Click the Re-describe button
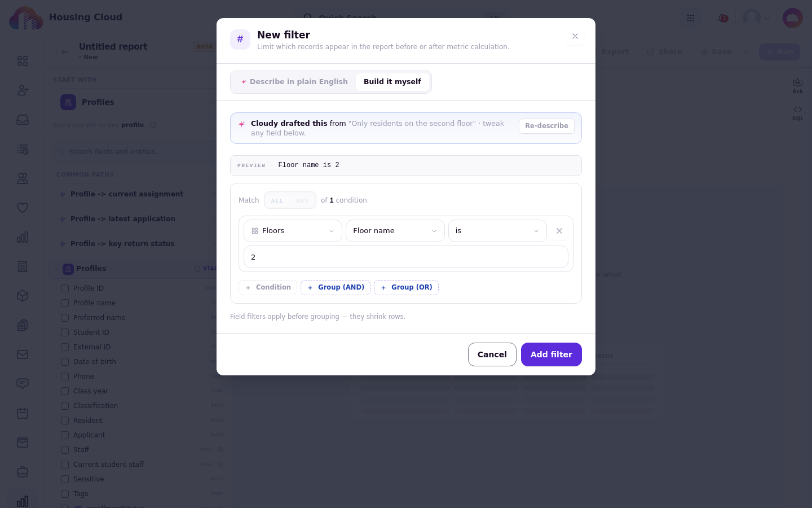 coord(546,126)
